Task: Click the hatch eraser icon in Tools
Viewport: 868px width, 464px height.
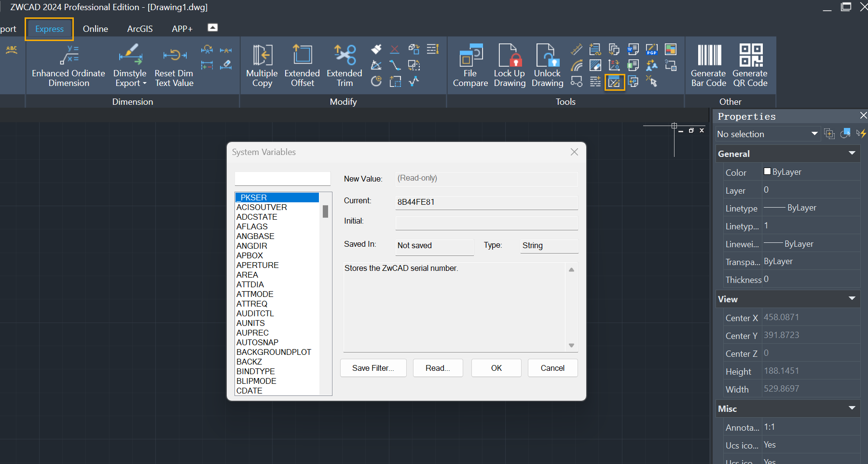Action: pos(595,65)
